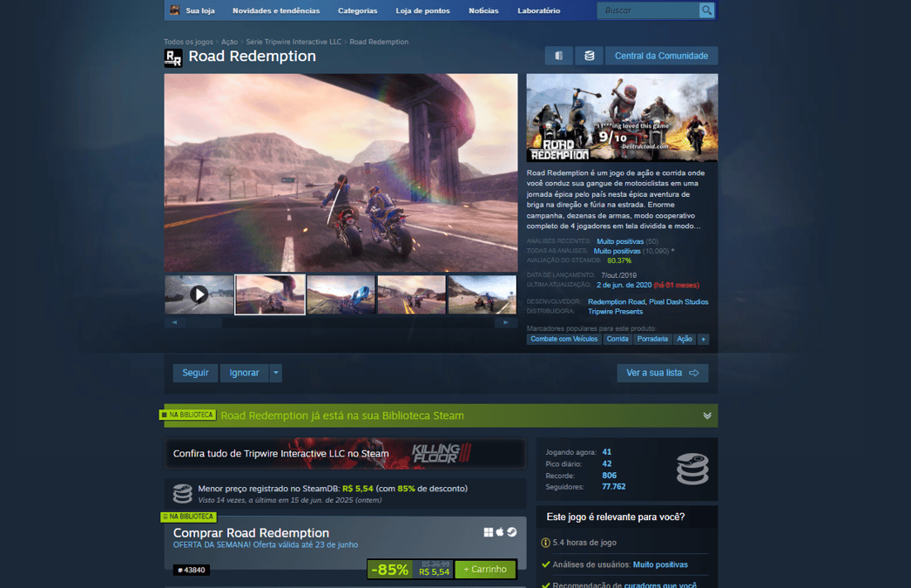Click the info icon beside 5.4 horas de jogo
The height and width of the screenshot is (588, 911).
coord(545,543)
